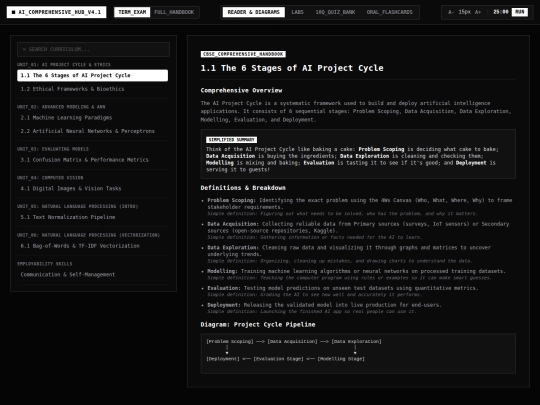Viewport: 540px width, 405px height.
Task: Click the UNIT_02: ADVANCED MODELING & ANN header
Action: tap(61, 107)
